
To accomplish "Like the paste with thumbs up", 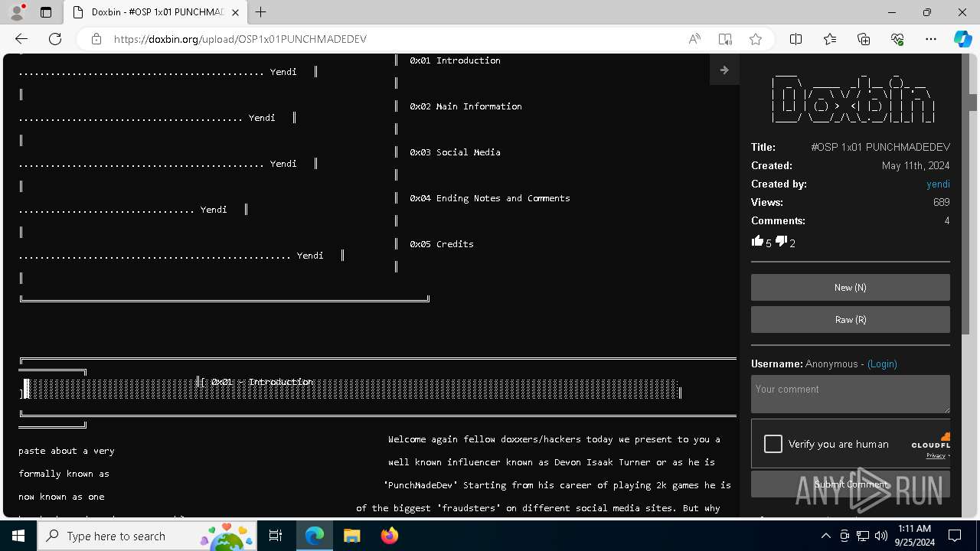I will [x=758, y=241].
